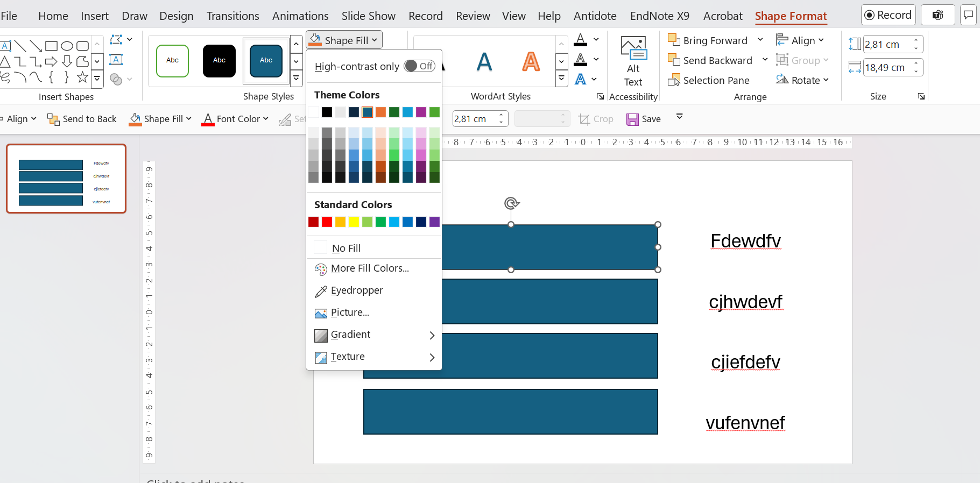Select the bottom blue rectangle on slide
The height and width of the screenshot is (483, 980).
[511, 411]
